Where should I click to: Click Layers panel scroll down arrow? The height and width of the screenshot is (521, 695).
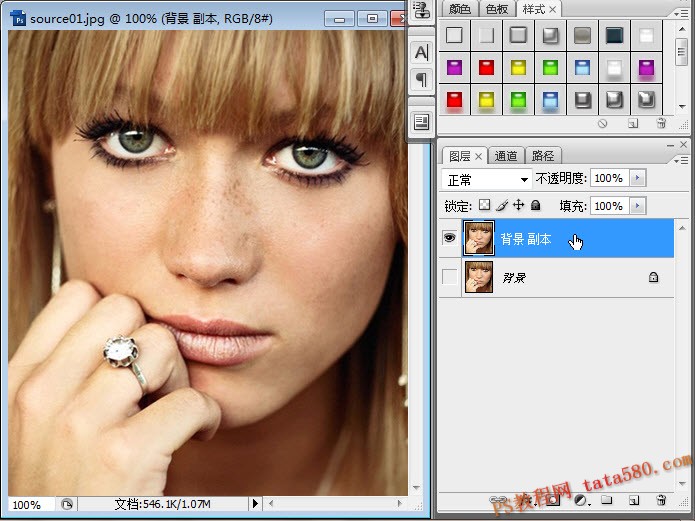pyautogui.click(x=682, y=483)
